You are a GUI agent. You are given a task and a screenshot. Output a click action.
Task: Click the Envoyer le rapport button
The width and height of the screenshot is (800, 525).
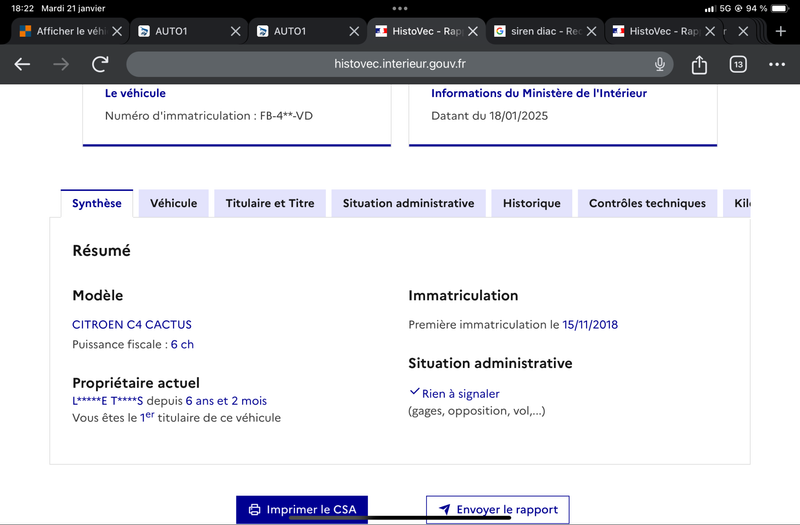498,509
